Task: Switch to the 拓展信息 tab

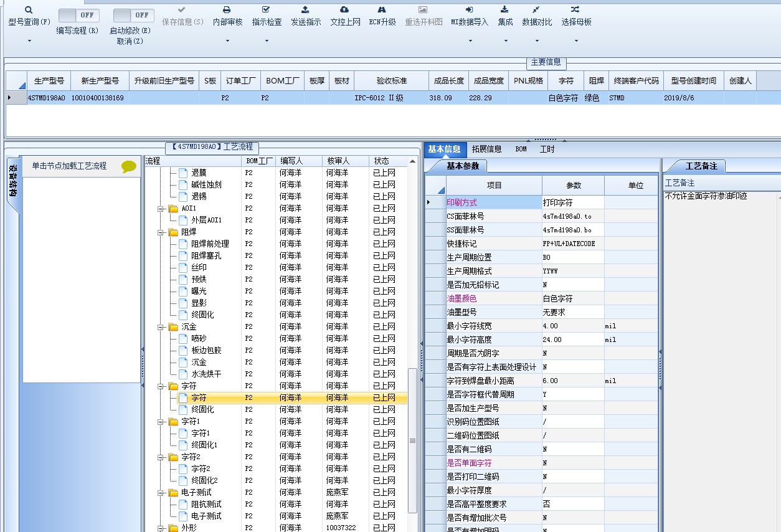Action: (486, 150)
